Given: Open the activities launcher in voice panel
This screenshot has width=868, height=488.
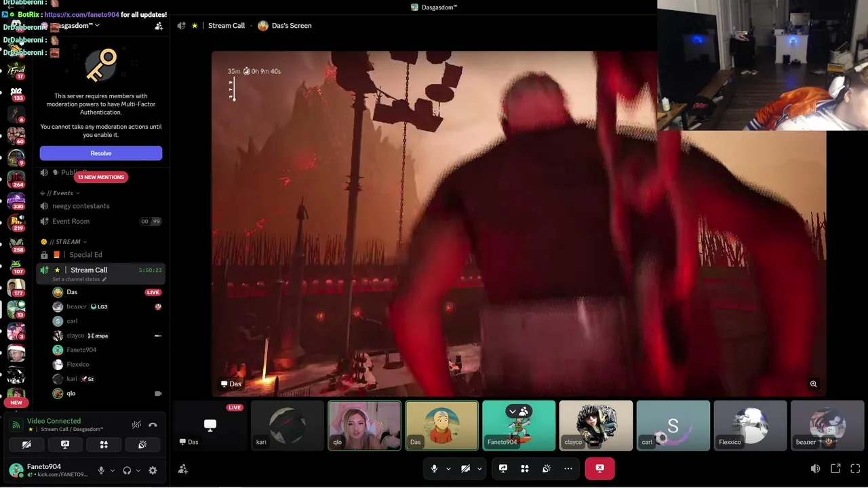Looking at the screenshot, I should click(x=104, y=445).
